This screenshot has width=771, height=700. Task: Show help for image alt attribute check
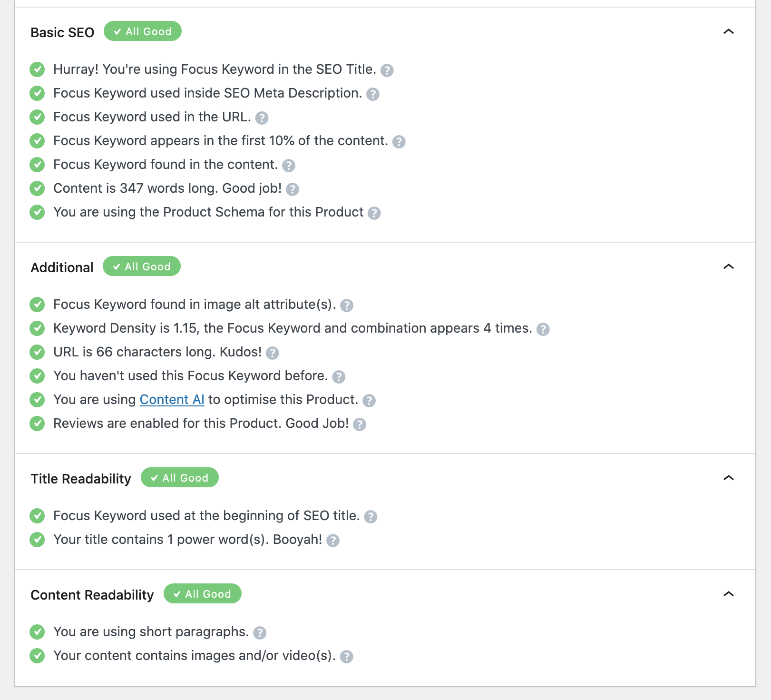(x=348, y=305)
